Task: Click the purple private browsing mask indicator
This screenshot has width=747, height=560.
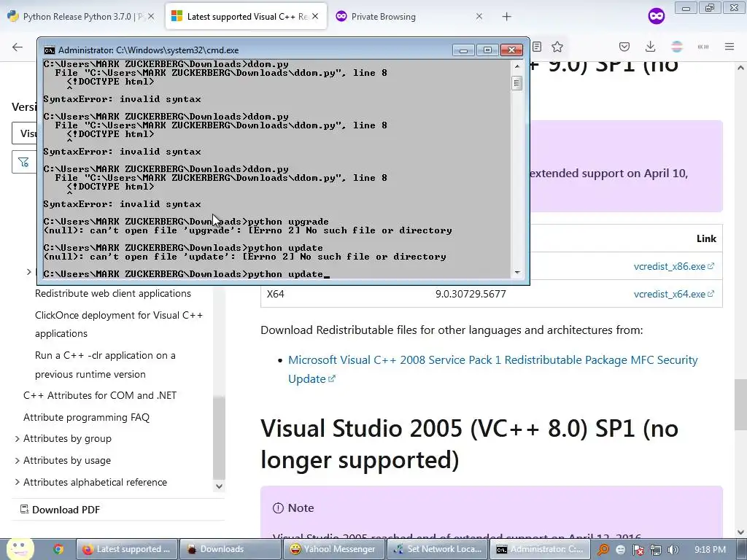Action: tap(656, 16)
